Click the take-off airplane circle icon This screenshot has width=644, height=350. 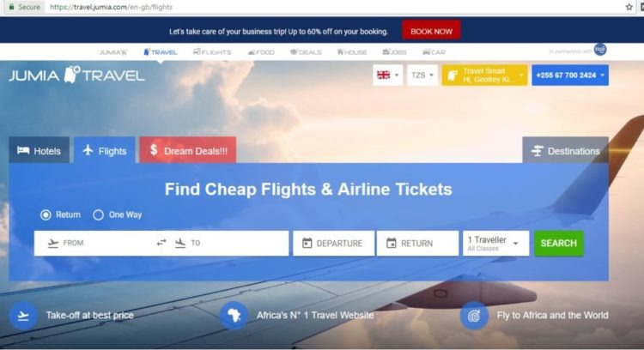pos(23,315)
